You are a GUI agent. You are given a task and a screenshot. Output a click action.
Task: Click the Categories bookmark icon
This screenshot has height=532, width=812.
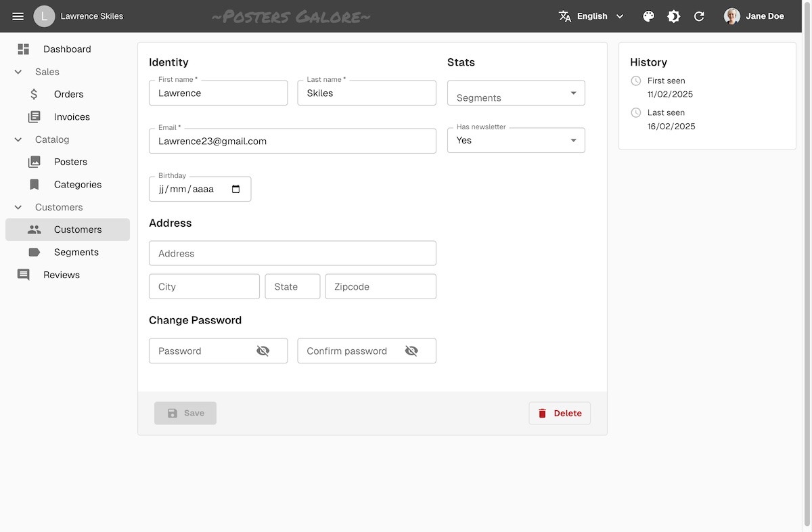[x=35, y=184]
